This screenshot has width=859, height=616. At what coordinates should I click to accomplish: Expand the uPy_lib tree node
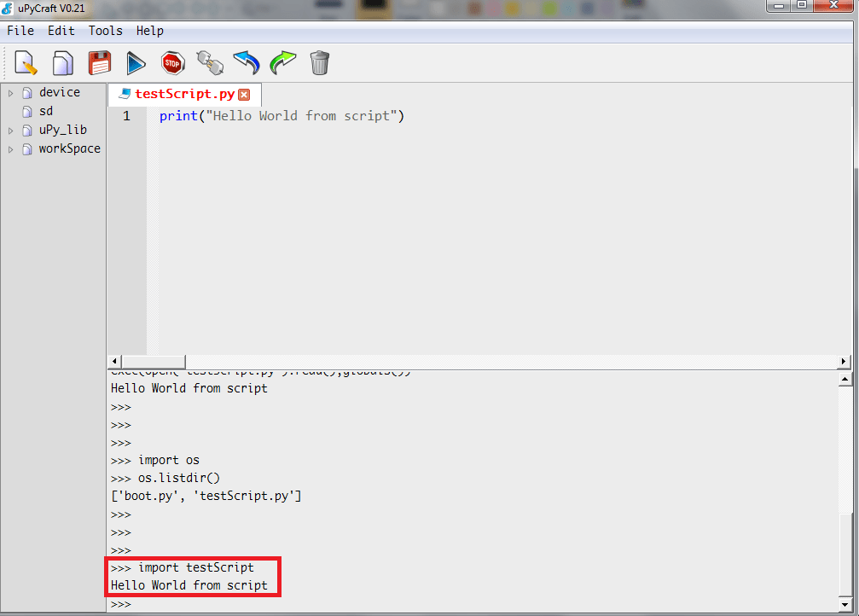point(10,130)
